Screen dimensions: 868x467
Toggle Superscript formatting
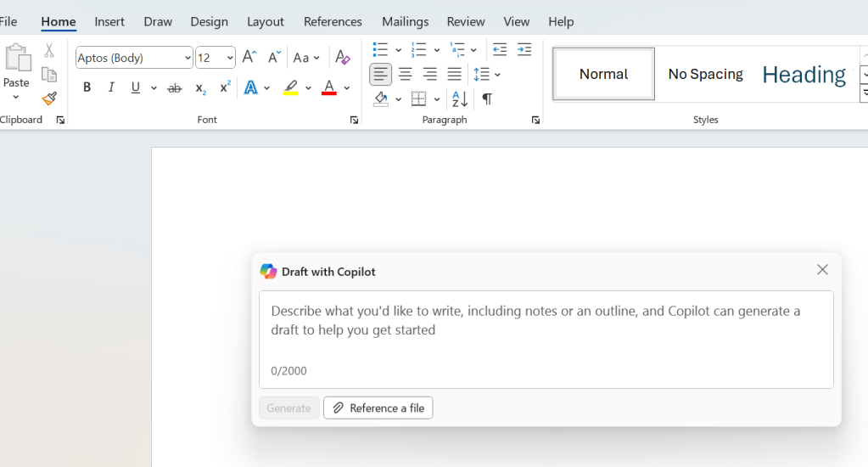pyautogui.click(x=225, y=87)
